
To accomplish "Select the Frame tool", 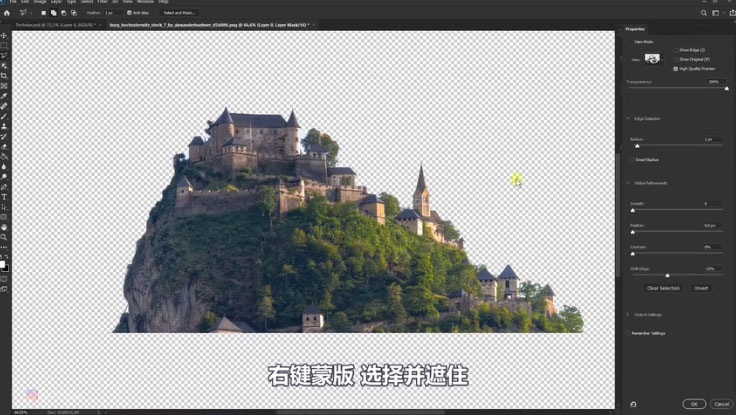I will click(4, 86).
